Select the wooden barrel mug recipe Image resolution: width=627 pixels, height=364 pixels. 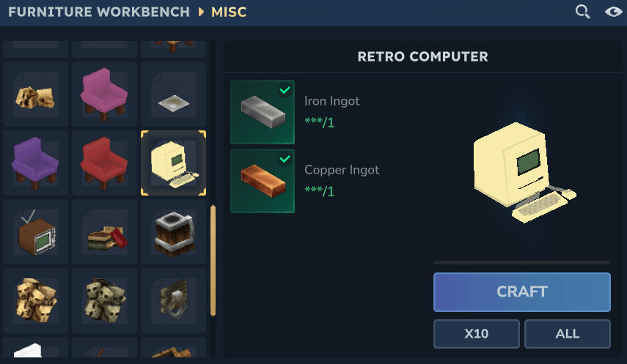click(174, 231)
